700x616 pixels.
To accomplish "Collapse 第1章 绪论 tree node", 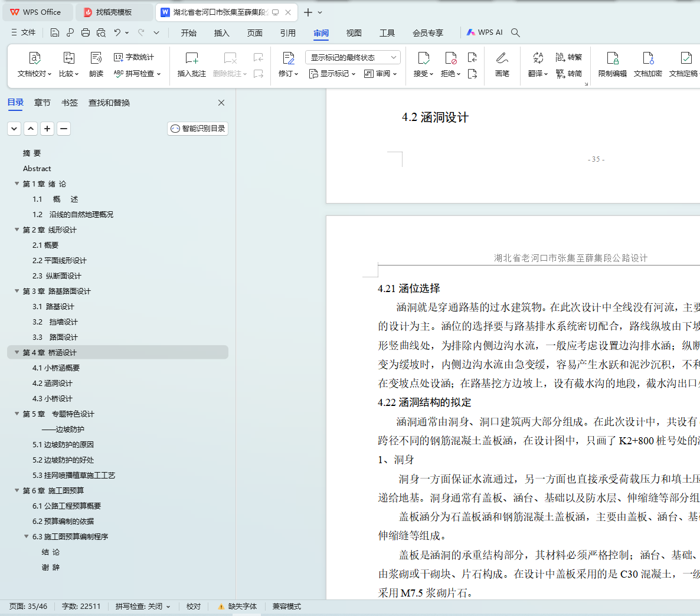I will tap(17, 184).
